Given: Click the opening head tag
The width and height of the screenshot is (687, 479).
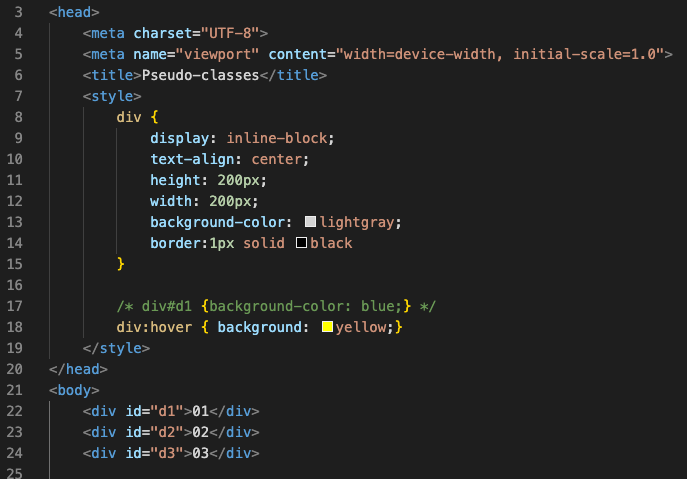Looking at the screenshot, I should pyautogui.click(x=74, y=12).
